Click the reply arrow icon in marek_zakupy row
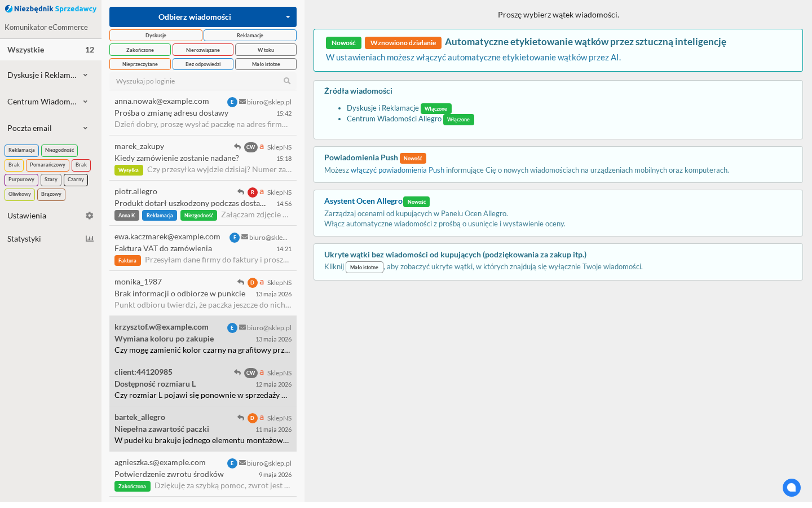This screenshot has width=812, height=508. [x=237, y=147]
